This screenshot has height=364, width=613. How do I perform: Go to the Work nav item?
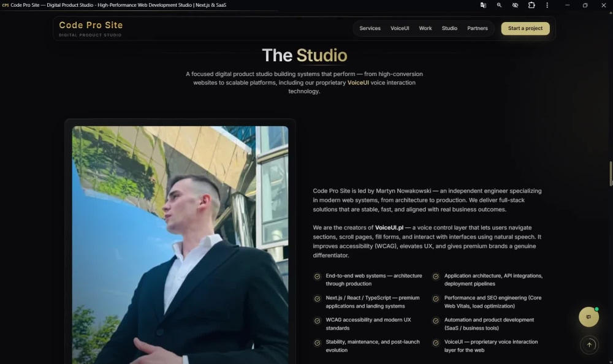tap(425, 28)
